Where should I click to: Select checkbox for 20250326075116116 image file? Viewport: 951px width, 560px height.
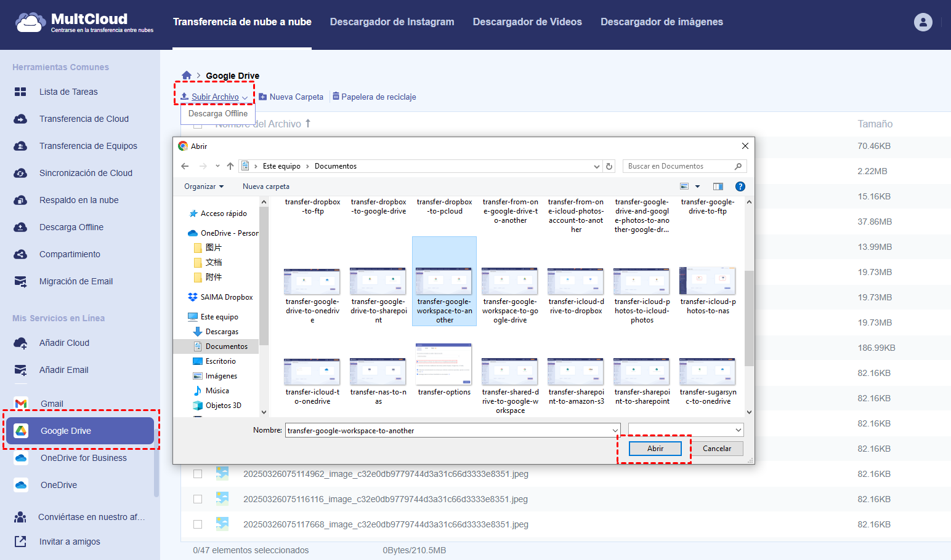[x=198, y=499]
